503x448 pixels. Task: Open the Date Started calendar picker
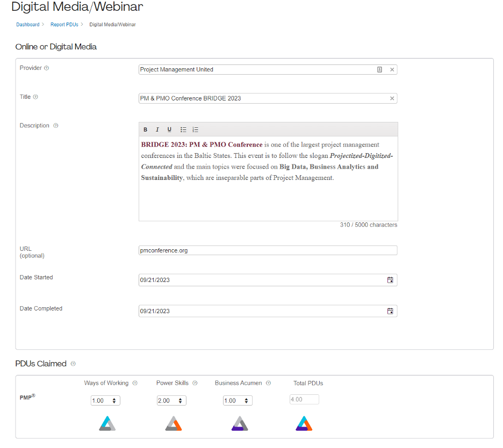tap(390, 280)
